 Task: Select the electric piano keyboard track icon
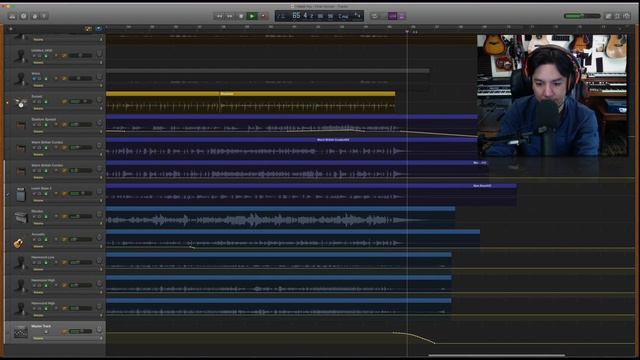click(20, 218)
